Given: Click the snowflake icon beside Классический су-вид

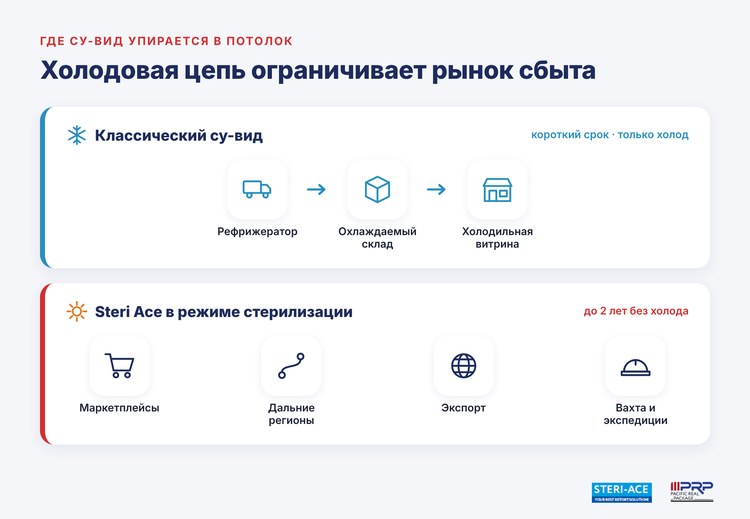Looking at the screenshot, I should tap(77, 135).
